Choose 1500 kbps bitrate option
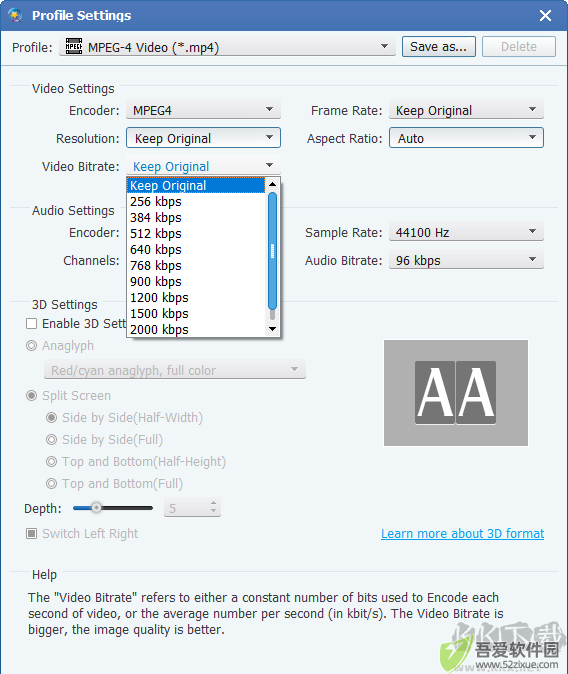The image size is (568, 674). point(196,313)
